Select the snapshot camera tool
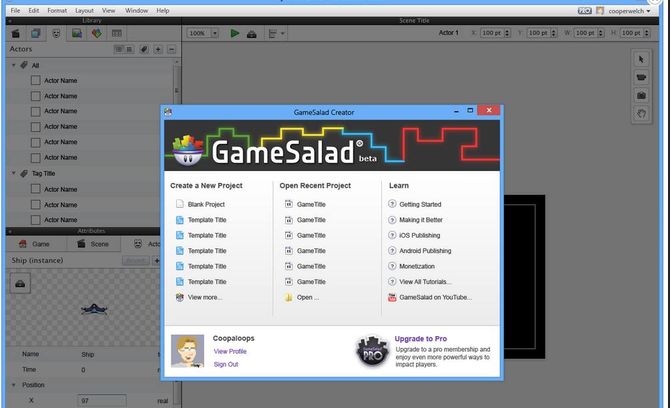The width and height of the screenshot is (670, 408). (641, 96)
